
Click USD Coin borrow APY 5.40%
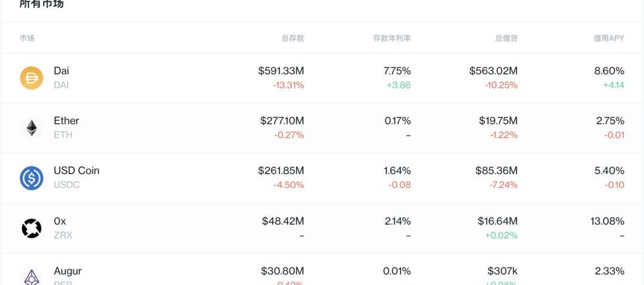tap(609, 171)
